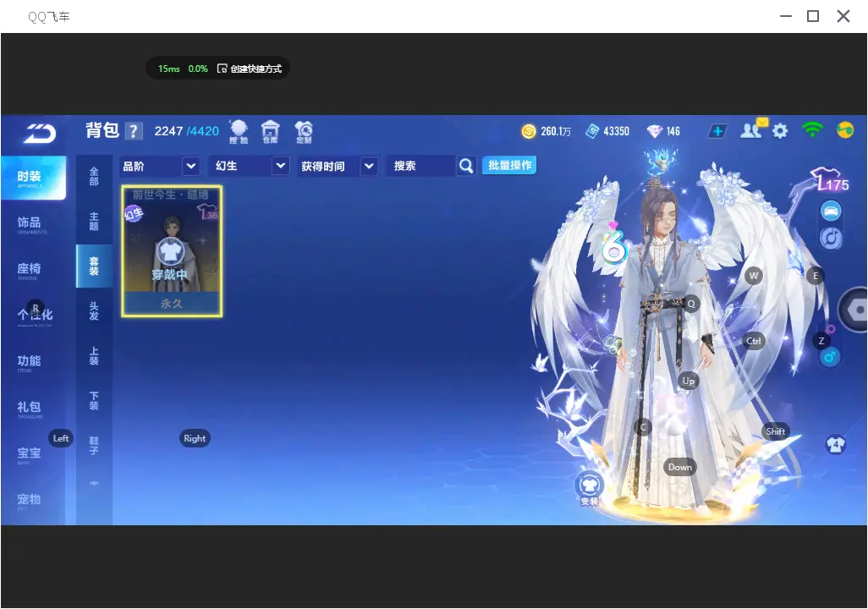Click the blue plus recharge icon
Screen dimensions: 868x609
717,131
